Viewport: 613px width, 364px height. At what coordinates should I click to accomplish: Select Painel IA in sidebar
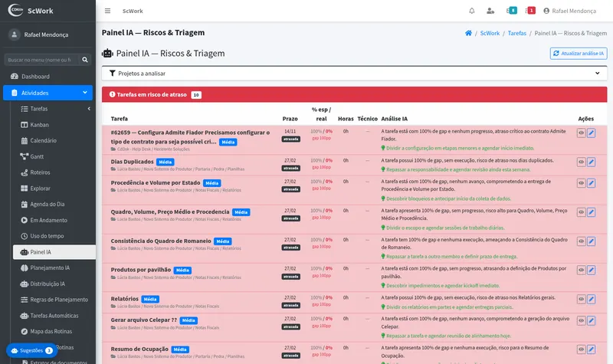coord(54,252)
